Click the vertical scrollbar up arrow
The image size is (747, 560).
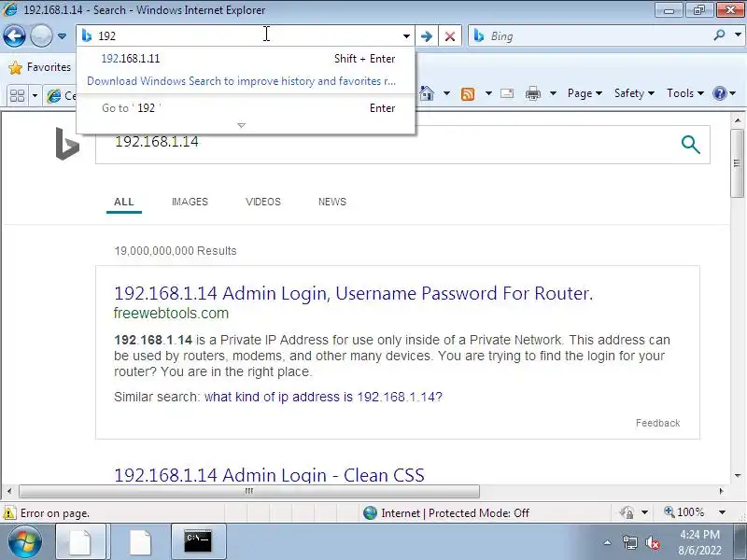[737, 120]
